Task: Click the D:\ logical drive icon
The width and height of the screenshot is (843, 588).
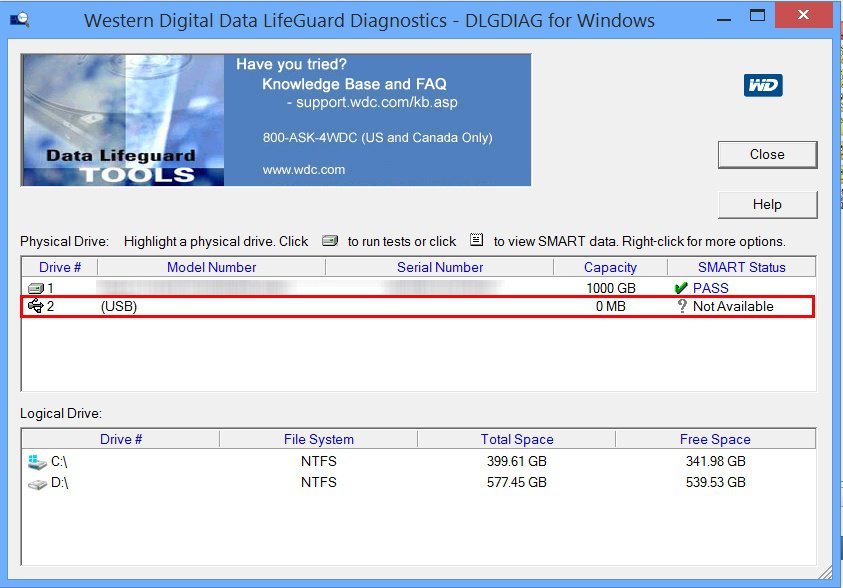Action: (37, 483)
